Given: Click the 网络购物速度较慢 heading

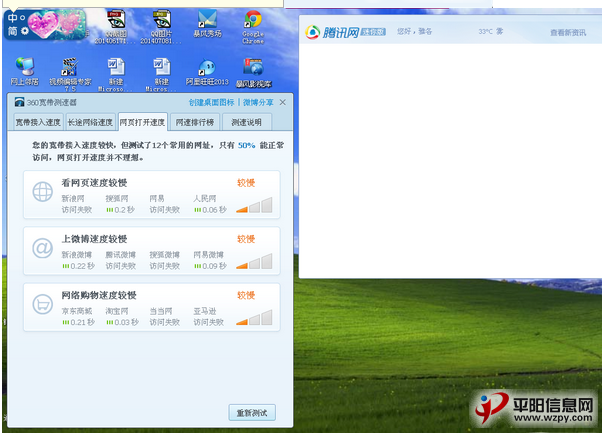Looking at the screenshot, I should [x=99, y=295].
